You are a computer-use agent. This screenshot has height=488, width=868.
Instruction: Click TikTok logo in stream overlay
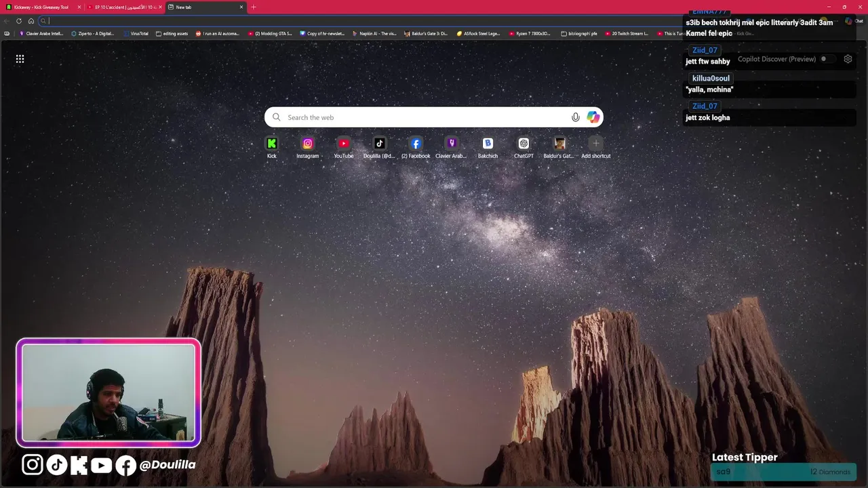tap(56, 464)
